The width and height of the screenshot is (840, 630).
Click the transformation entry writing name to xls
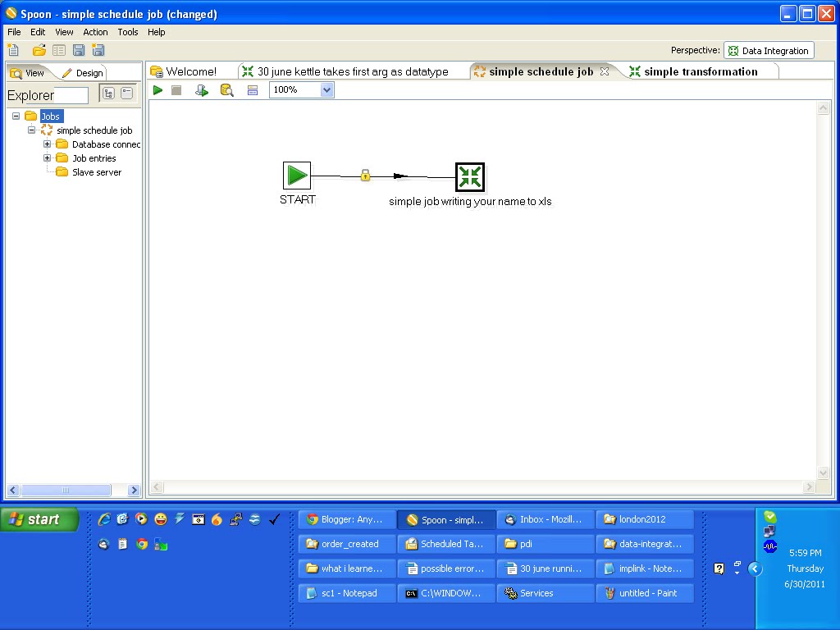coord(469,175)
